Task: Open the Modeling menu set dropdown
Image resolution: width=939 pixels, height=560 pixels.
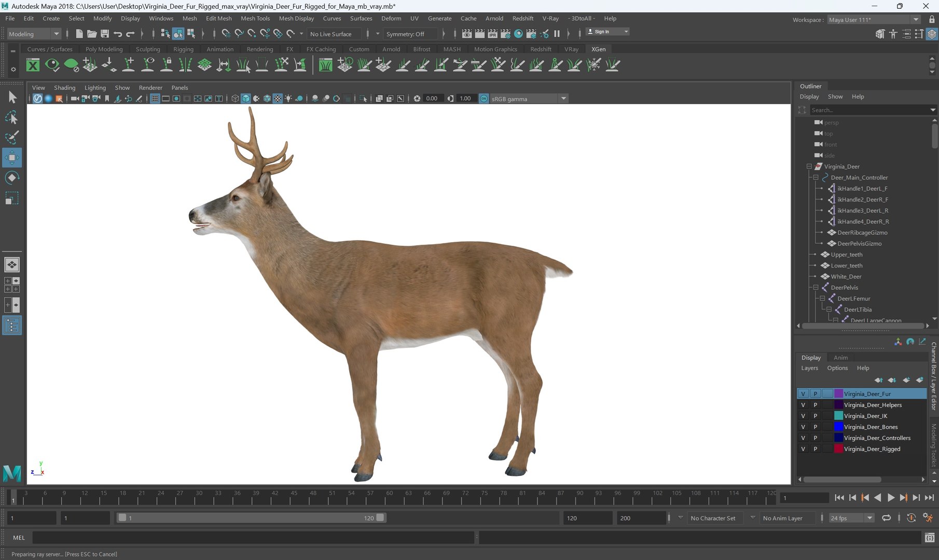Action: click(34, 34)
